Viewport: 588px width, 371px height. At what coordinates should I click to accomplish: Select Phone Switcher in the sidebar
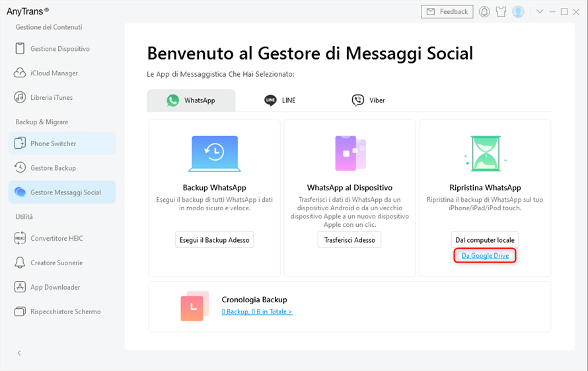pos(62,143)
